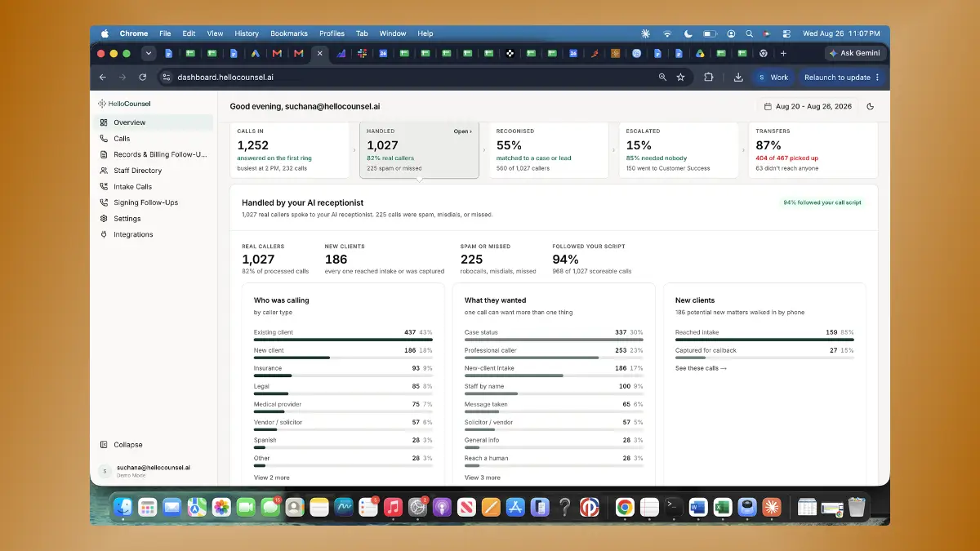The width and height of the screenshot is (980, 551).
Task: Open the Trash in the Dock
Action: coord(857,507)
